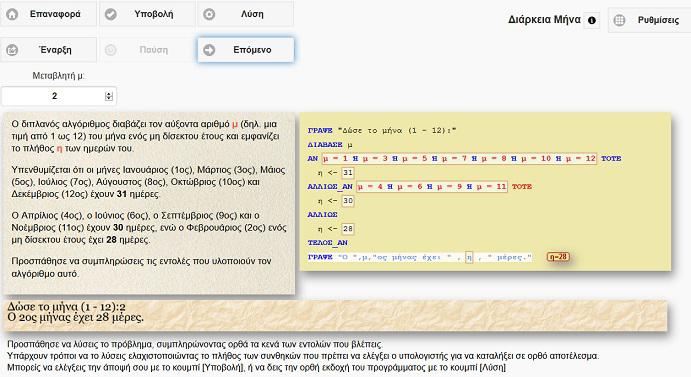The height and width of the screenshot is (377, 691).
Task: Go to next step with Επόμενο
Action: 245,50
